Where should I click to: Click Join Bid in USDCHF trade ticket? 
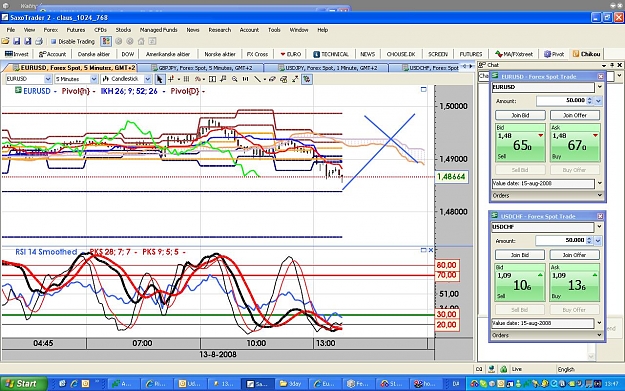pyautogui.click(x=520, y=255)
